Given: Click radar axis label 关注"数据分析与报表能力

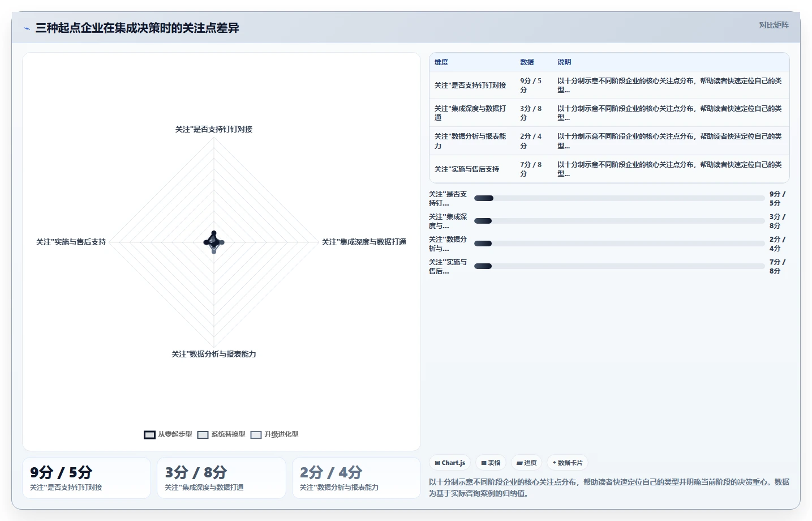Looking at the screenshot, I should tap(214, 354).
